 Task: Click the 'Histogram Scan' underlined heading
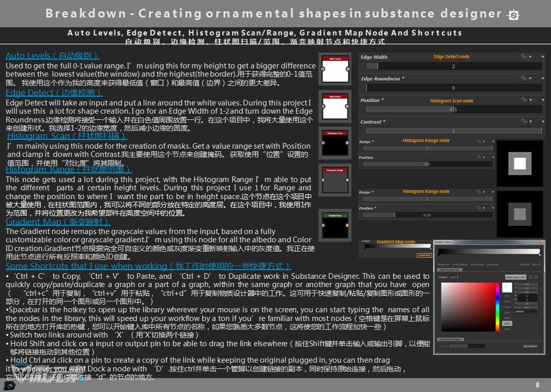coord(67,136)
